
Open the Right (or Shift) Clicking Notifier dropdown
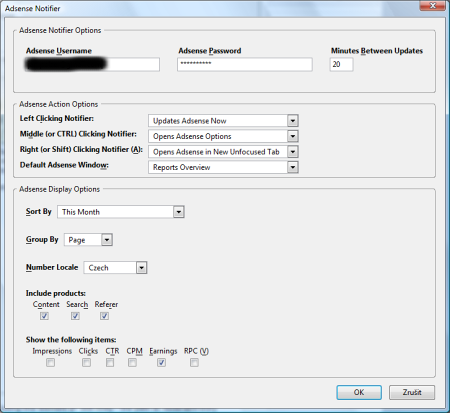tap(223, 152)
